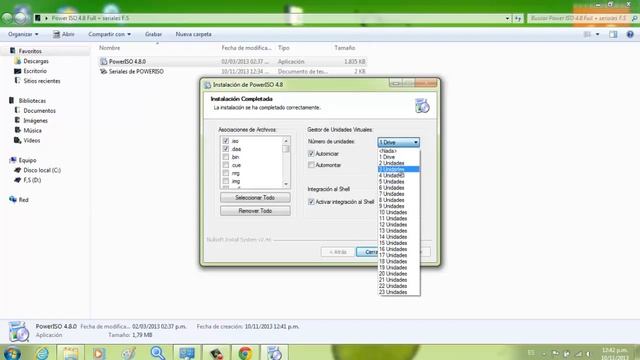Open Vídeos library
This screenshot has height=360, width=640.
[x=31, y=140]
